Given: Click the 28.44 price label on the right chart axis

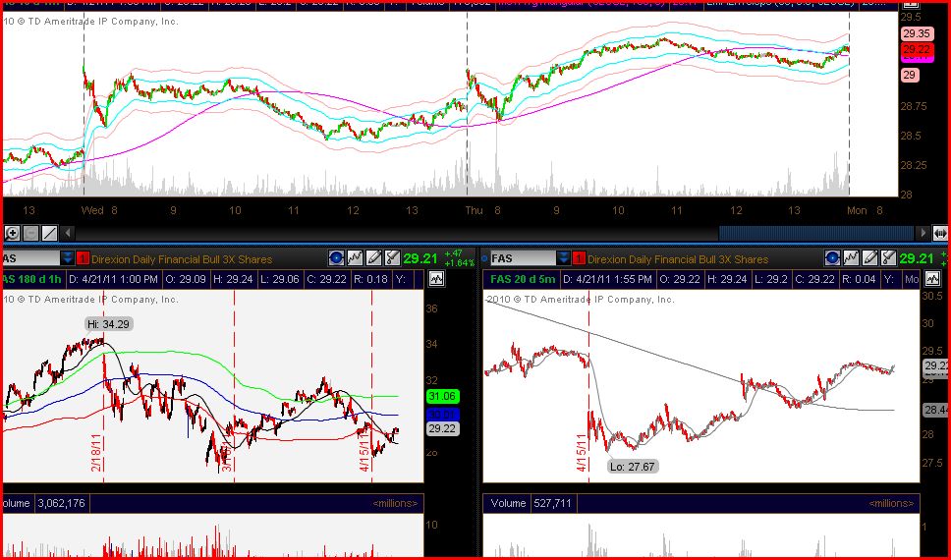Looking at the screenshot, I should [936, 410].
